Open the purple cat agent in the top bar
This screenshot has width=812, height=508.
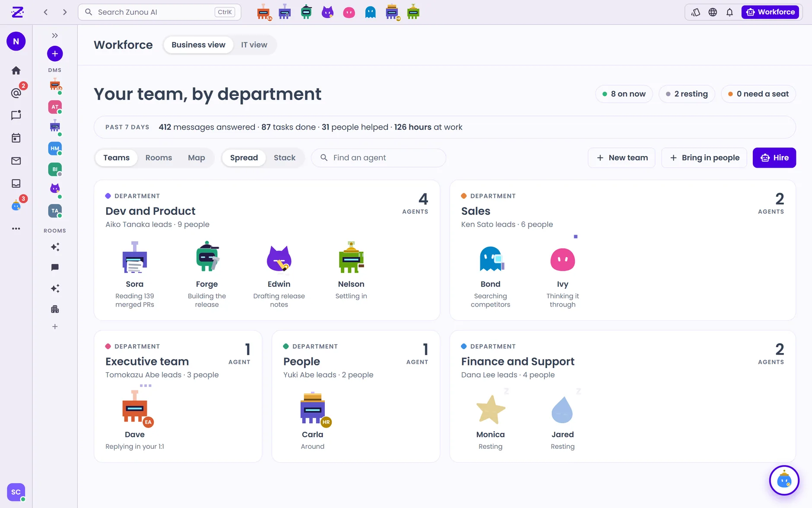click(x=328, y=12)
